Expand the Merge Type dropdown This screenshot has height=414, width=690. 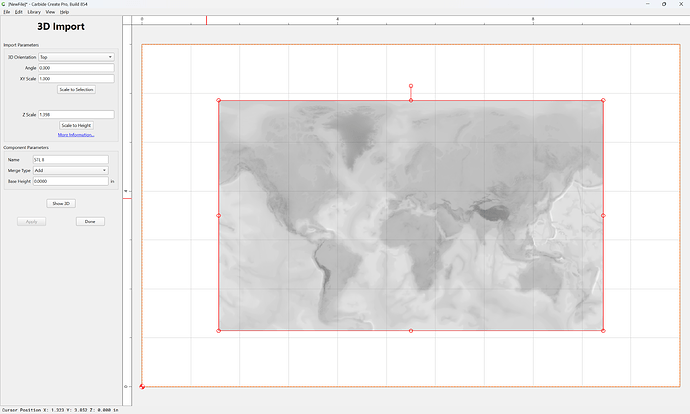point(71,170)
